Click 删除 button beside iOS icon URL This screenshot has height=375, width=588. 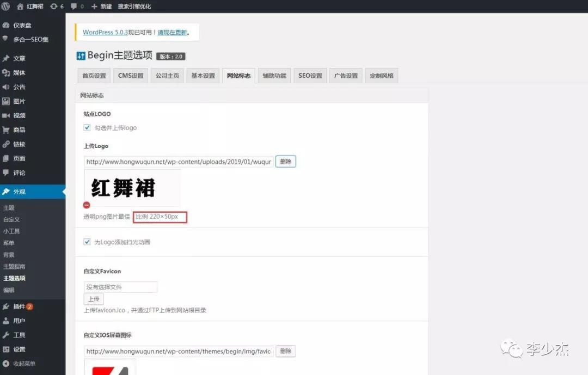pyautogui.click(x=286, y=351)
